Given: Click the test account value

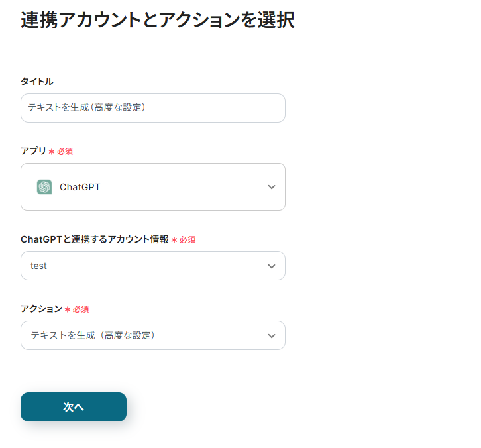Looking at the screenshot, I should click(x=39, y=266).
